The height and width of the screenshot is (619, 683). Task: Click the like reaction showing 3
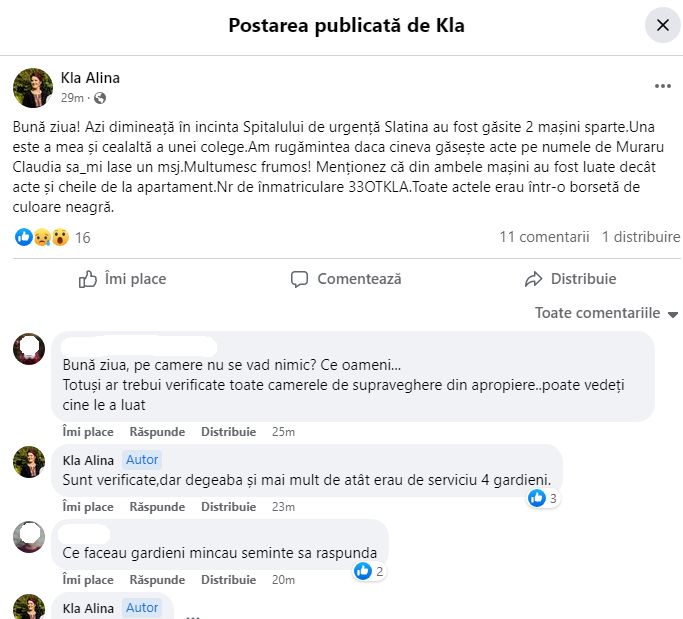pos(543,498)
